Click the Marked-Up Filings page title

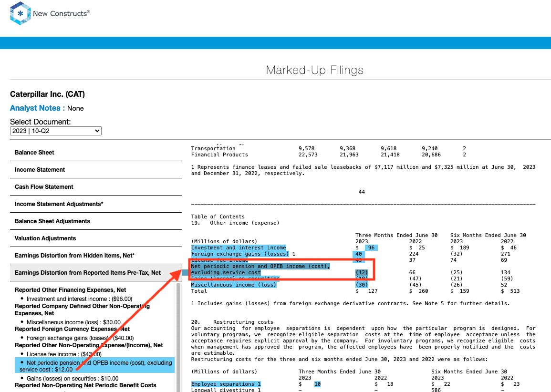314,70
